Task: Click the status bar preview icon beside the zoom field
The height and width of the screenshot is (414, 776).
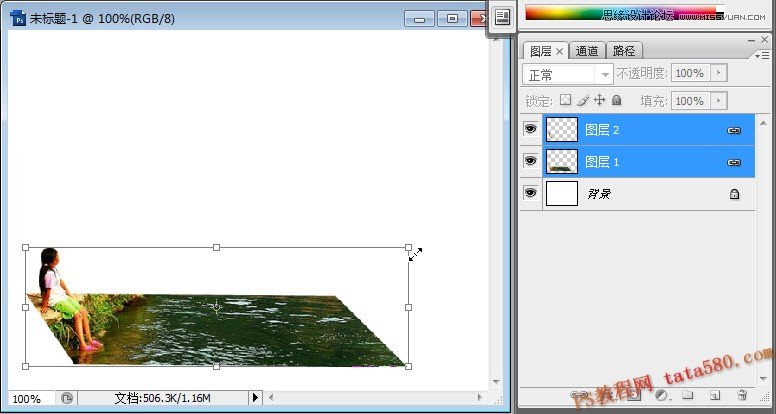Action: pos(67,398)
